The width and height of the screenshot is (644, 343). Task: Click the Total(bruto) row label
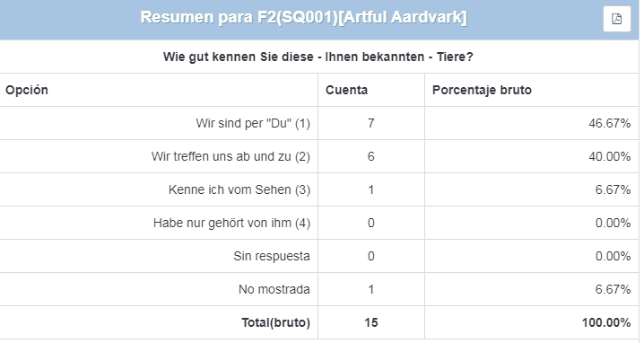click(275, 322)
